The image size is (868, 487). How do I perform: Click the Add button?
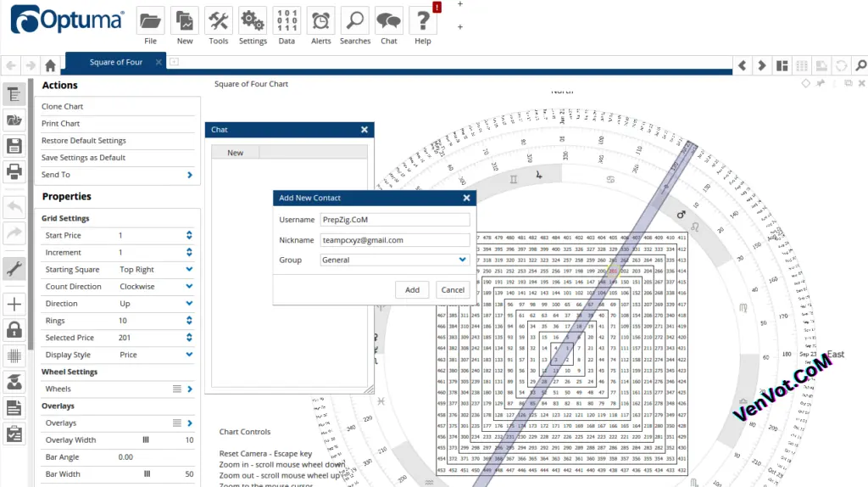(x=413, y=290)
